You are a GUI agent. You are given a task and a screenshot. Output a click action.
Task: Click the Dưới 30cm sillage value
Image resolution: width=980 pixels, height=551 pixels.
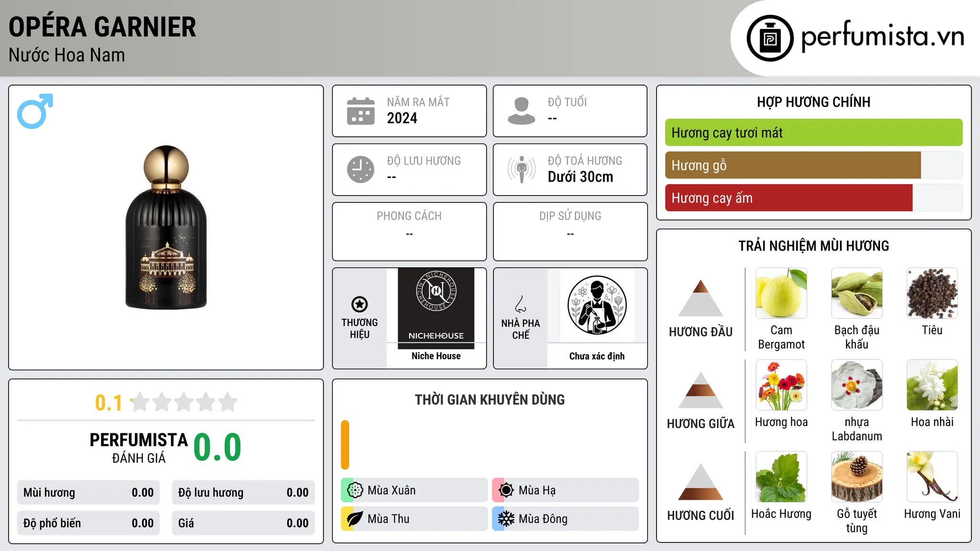click(x=580, y=177)
